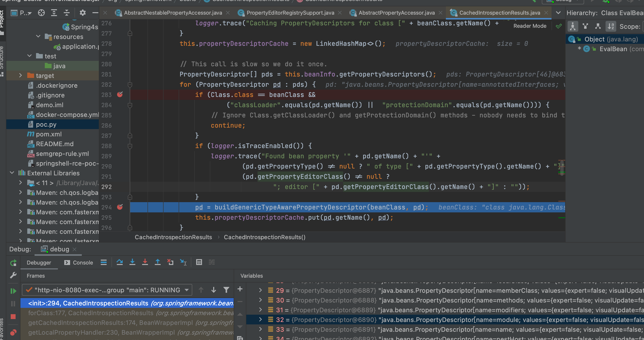
Task: Click Drop Frame icon
Action: (x=170, y=262)
